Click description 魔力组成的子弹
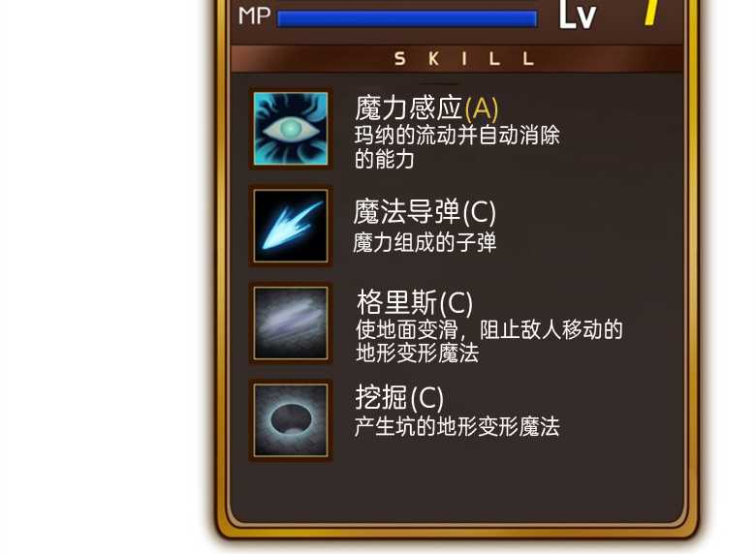 (425, 242)
